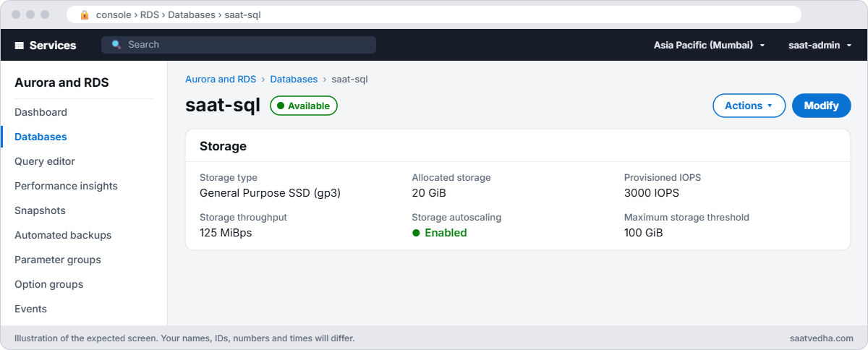This screenshot has width=868, height=350.
Task: Click the 20 GiB allocated storage value
Action: 429,193
